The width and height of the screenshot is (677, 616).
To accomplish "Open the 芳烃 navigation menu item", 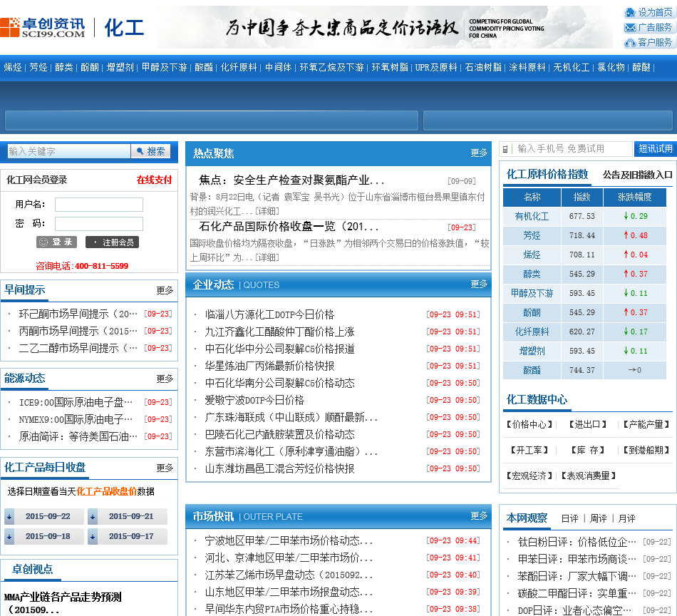I will click(38, 68).
